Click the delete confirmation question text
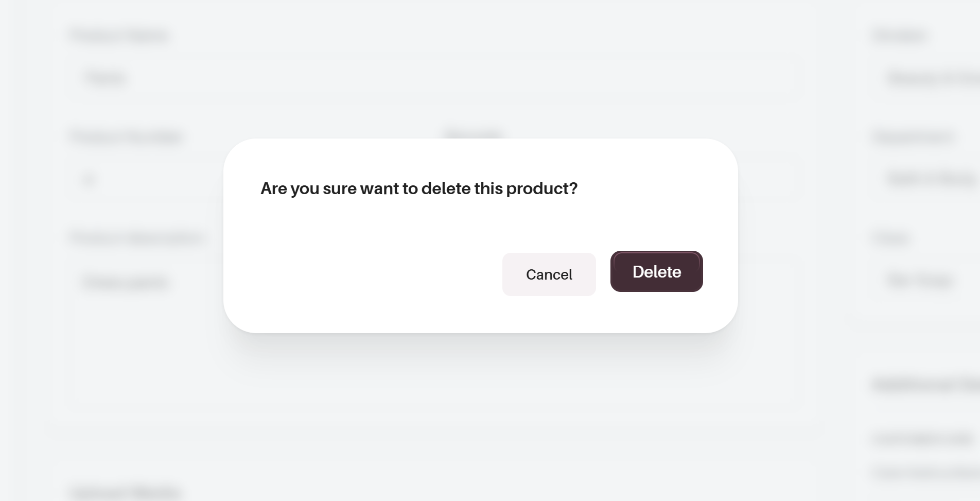This screenshot has height=501, width=980. click(x=419, y=188)
